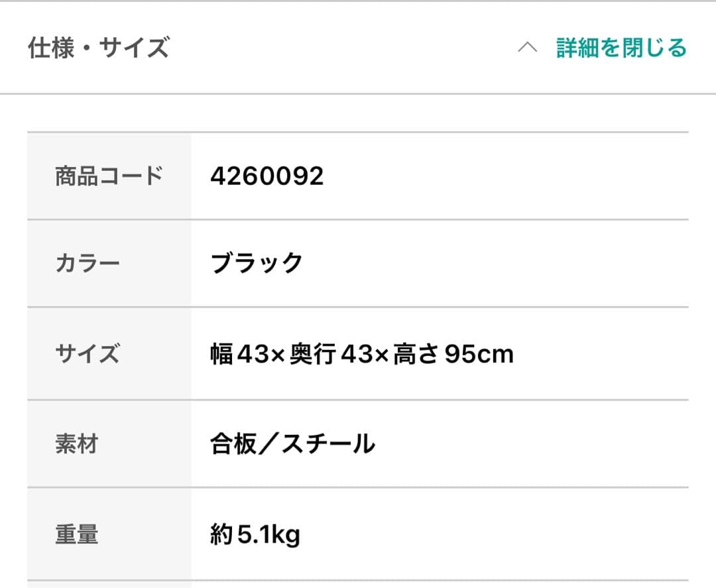Select the 約5.1kg weight value

[x=253, y=534]
